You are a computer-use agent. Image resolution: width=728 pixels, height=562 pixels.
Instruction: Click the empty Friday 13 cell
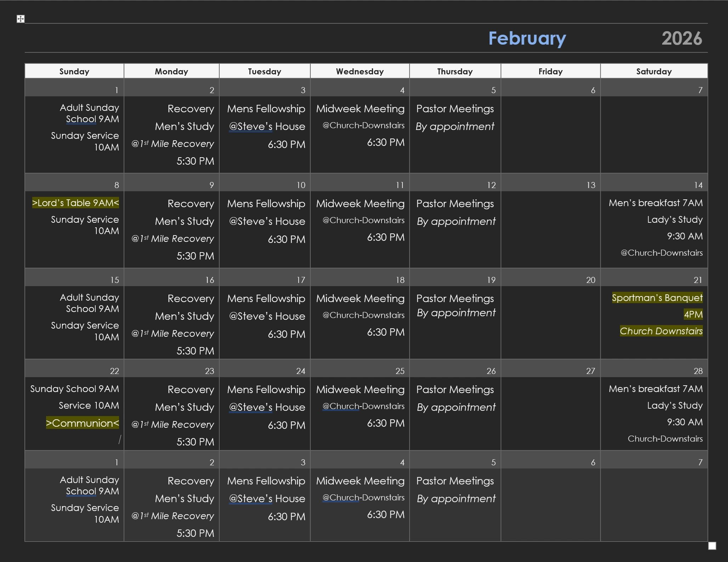coord(550,229)
